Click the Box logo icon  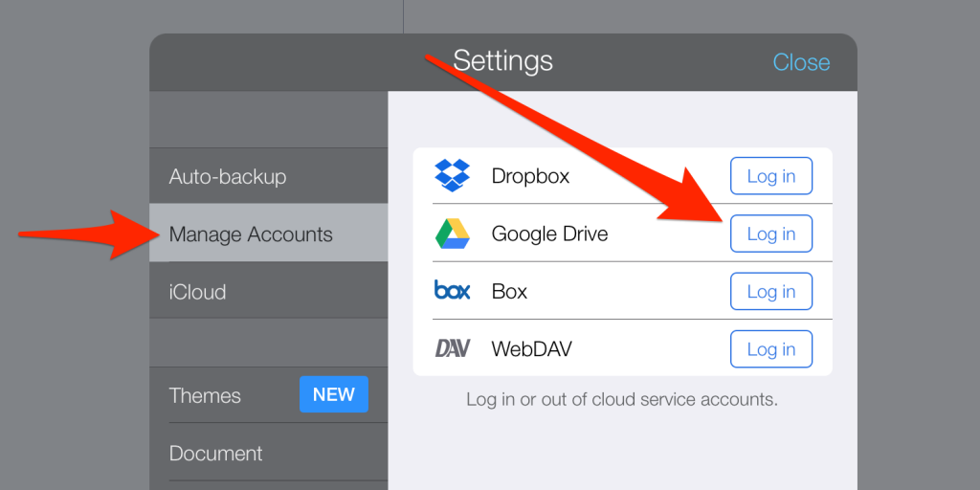point(452,290)
